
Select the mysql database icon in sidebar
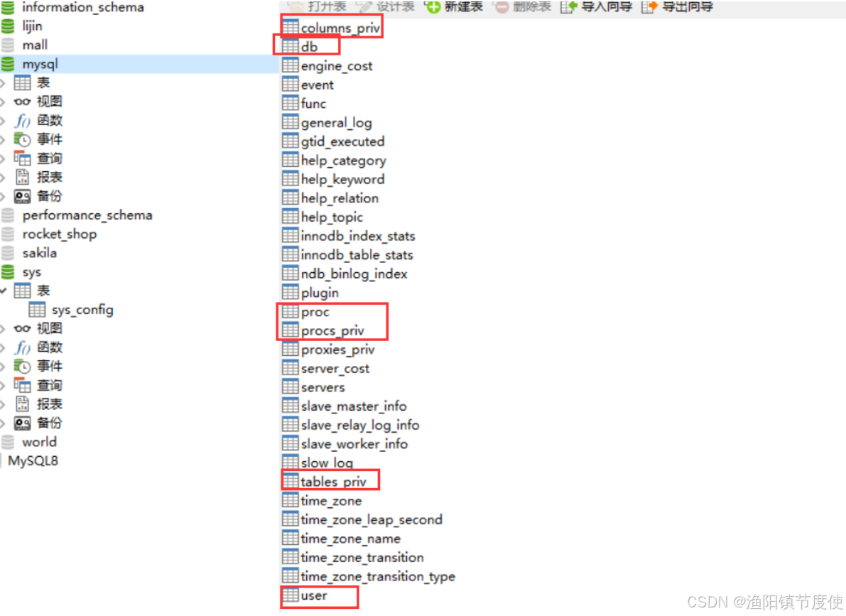point(8,64)
